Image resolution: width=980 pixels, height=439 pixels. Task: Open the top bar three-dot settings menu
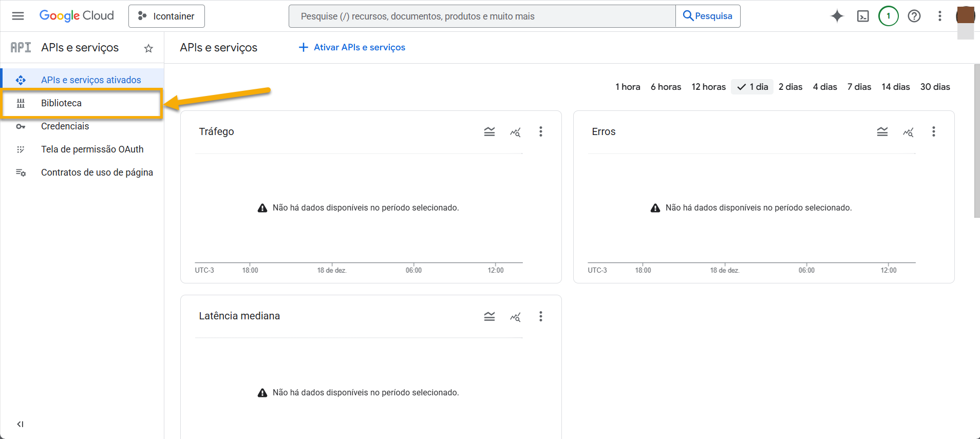[940, 16]
